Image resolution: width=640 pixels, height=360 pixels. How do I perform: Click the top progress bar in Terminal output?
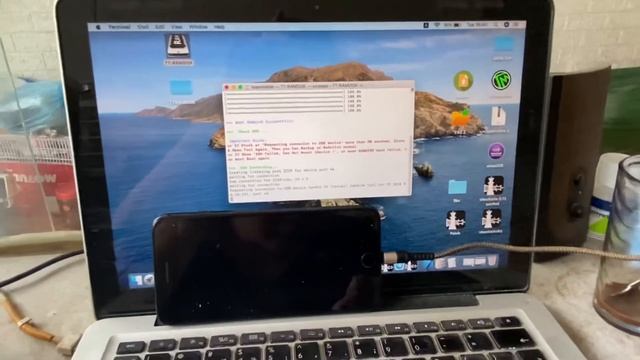[x=285, y=93]
